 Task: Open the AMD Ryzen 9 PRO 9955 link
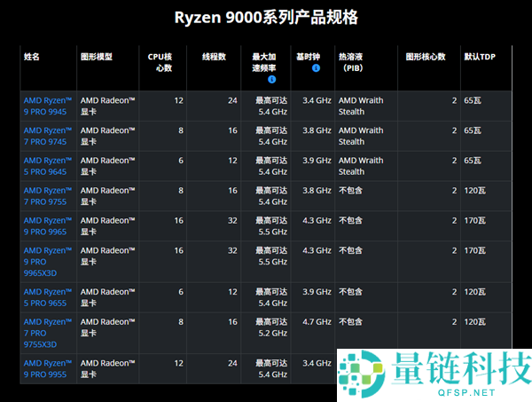[48, 369]
